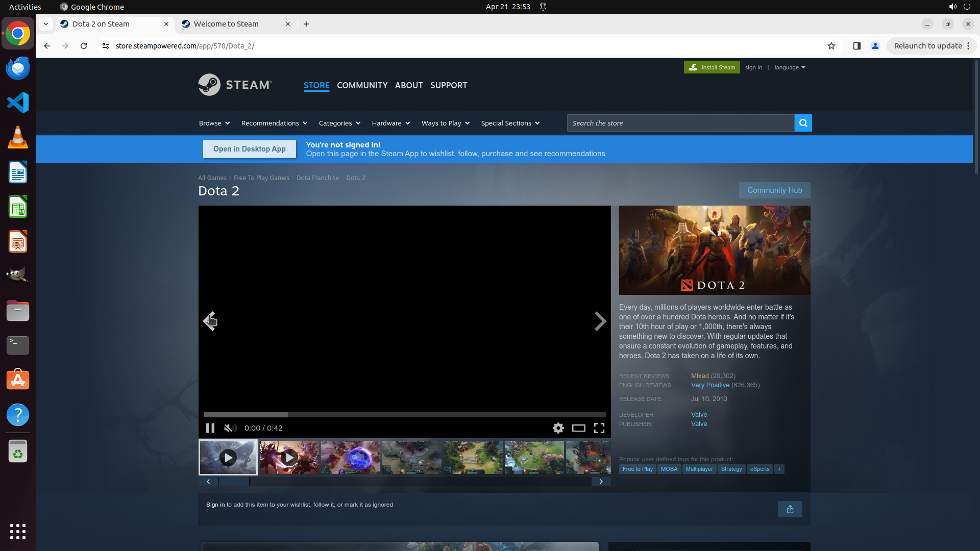
Task: Enter fullscreen video mode
Action: 599,428
